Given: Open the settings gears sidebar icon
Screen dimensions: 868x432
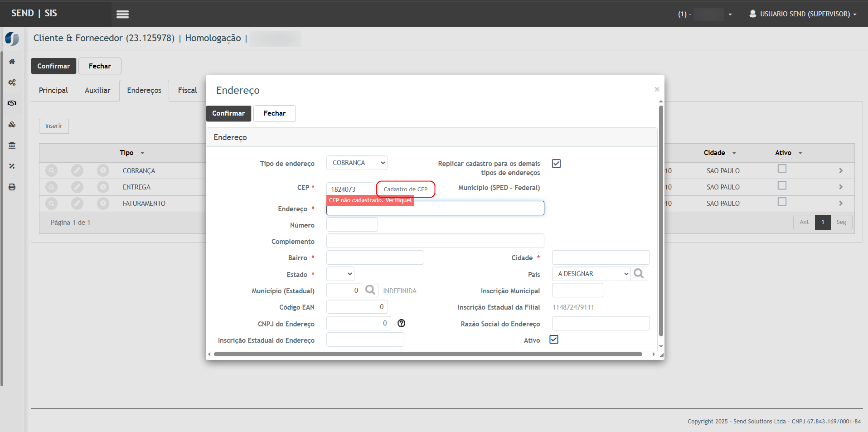Looking at the screenshot, I should click(x=12, y=83).
